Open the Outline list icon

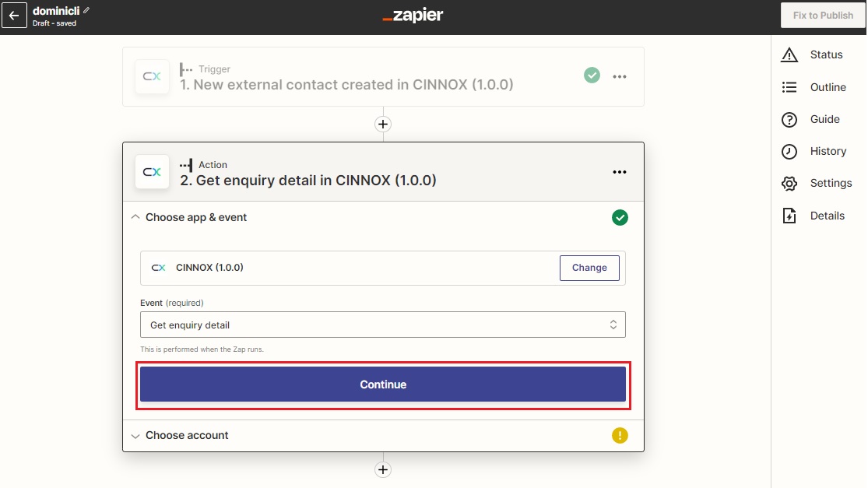click(x=789, y=87)
